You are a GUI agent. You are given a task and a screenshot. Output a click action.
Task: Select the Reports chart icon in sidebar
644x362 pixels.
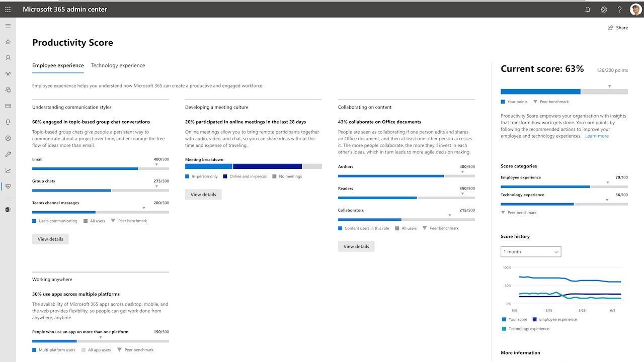point(8,170)
